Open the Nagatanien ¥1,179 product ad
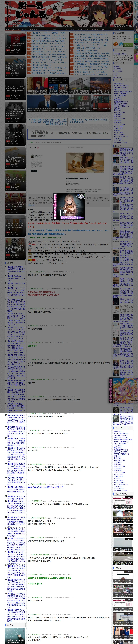This screenshot has width=138, height=644. pos(15,181)
